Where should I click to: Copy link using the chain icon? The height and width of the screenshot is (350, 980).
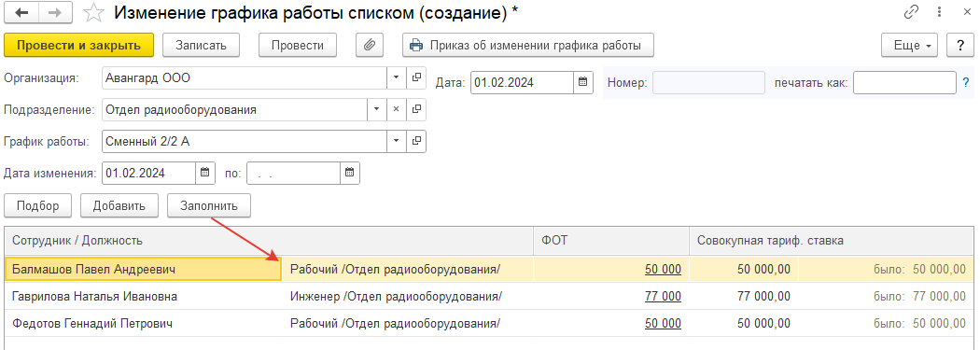[911, 12]
